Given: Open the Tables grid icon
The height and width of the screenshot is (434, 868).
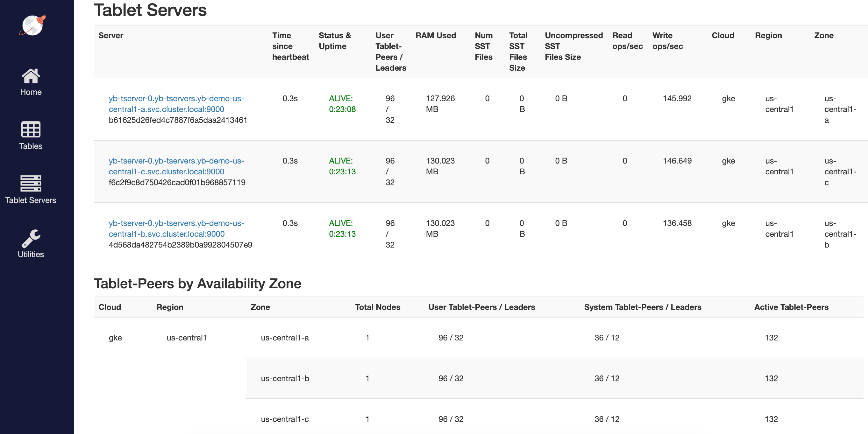Looking at the screenshot, I should click(x=31, y=129).
